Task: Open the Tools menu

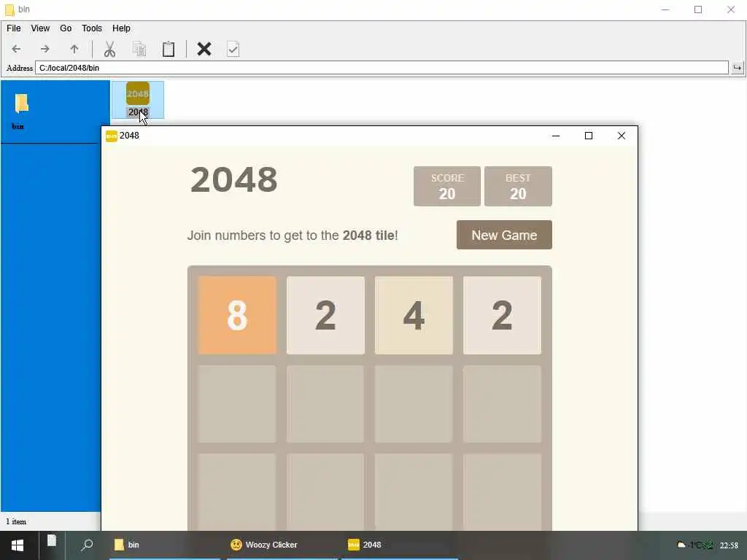Action: click(92, 28)
